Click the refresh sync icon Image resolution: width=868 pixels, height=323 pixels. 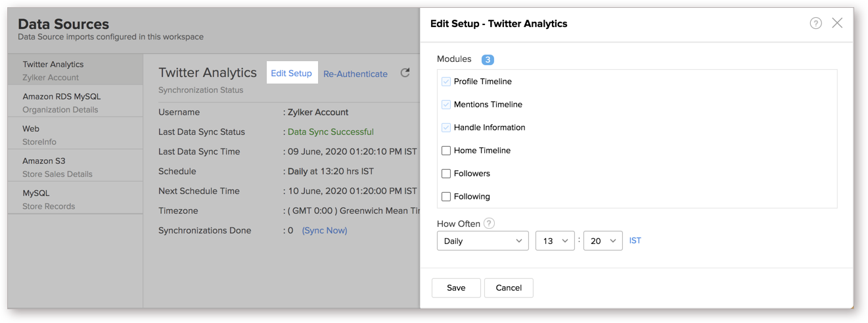click(x=405, y=73)
